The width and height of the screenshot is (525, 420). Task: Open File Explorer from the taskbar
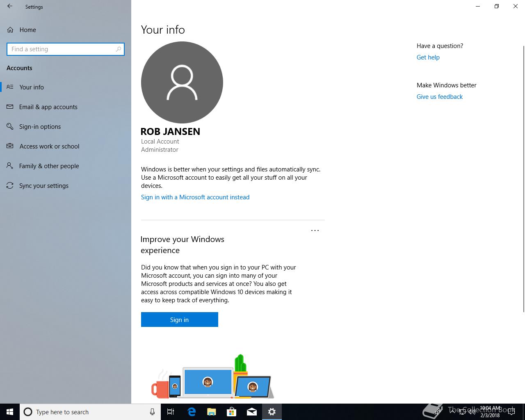(212, 412)
